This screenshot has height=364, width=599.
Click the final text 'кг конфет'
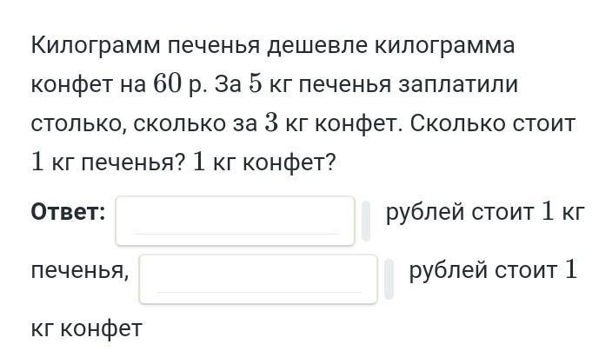[x=87, y=328]
